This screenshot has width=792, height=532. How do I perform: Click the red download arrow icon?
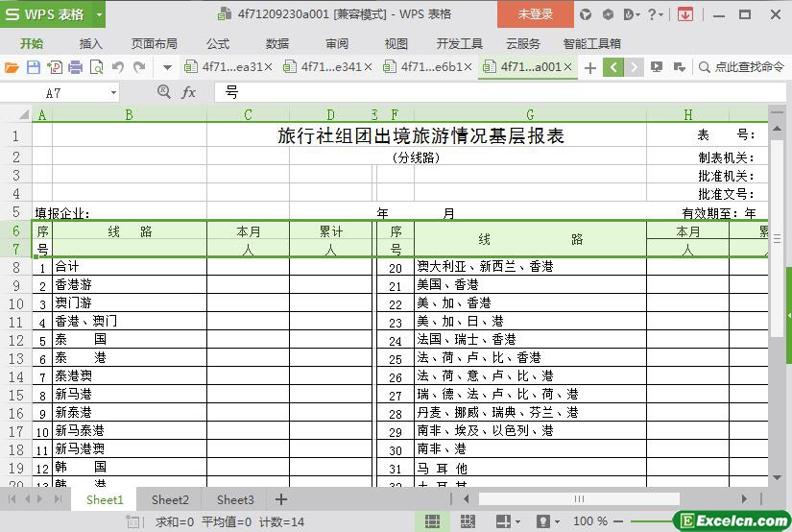(x=684, y=14)
